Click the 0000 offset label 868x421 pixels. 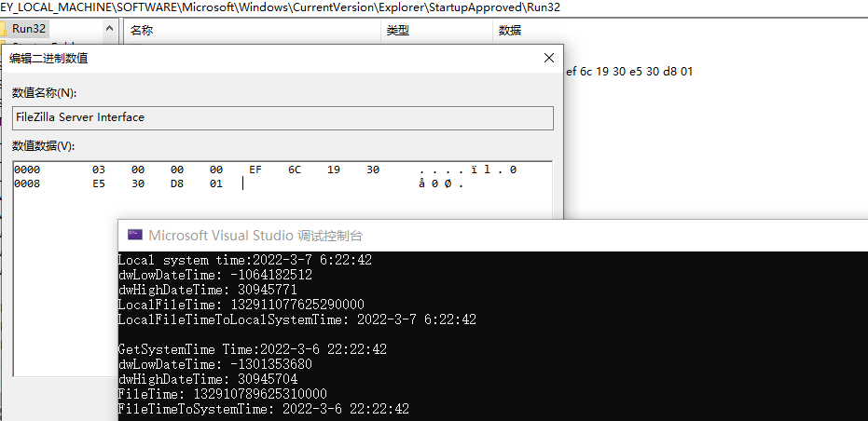click(27, 170)
